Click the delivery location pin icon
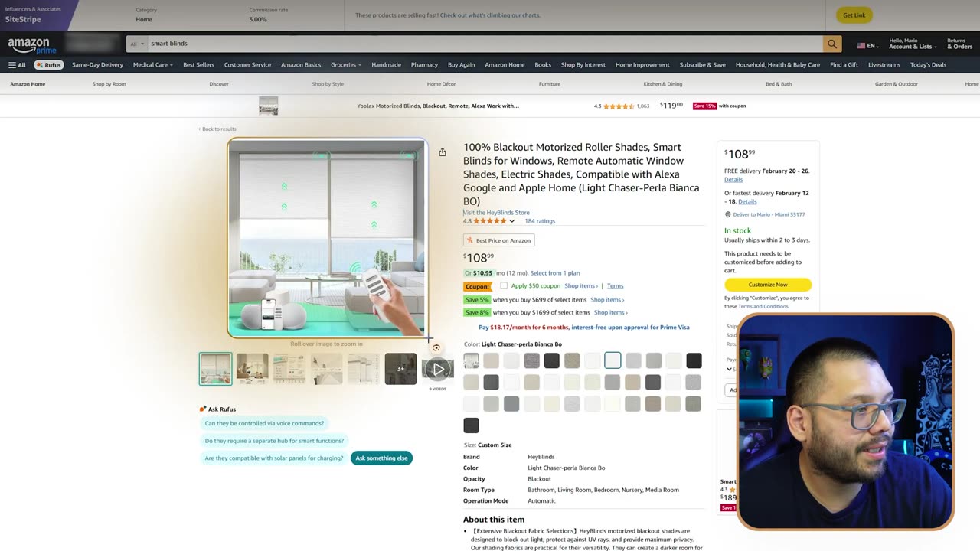The width and height of the screenshot is (980, 551). coord(728,214)
